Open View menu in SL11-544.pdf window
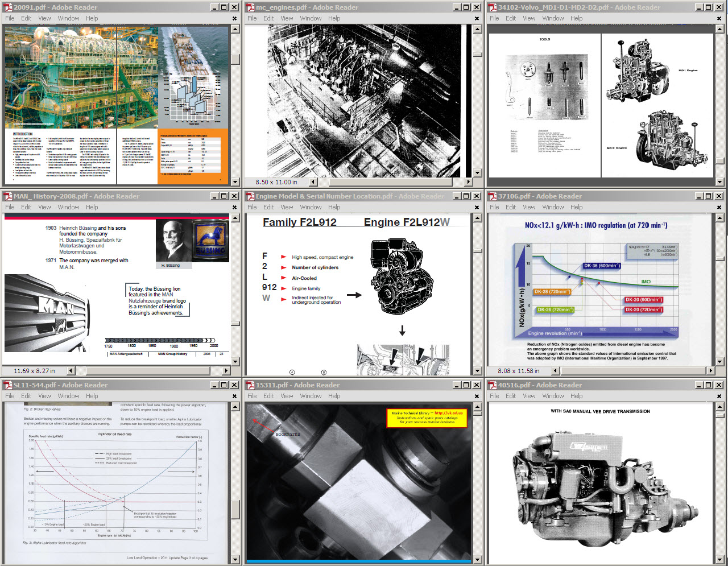The image size is (728, 566). click(44, 396)
